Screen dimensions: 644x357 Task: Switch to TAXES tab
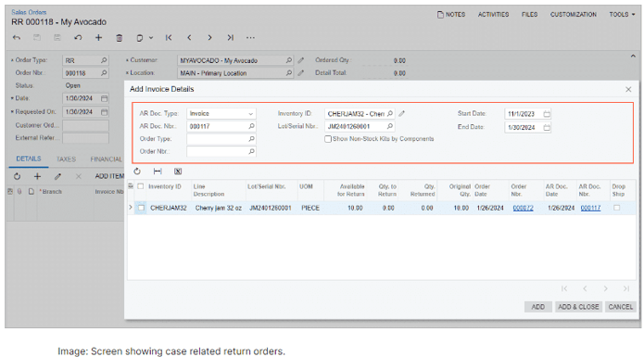(x=66, y=159)
